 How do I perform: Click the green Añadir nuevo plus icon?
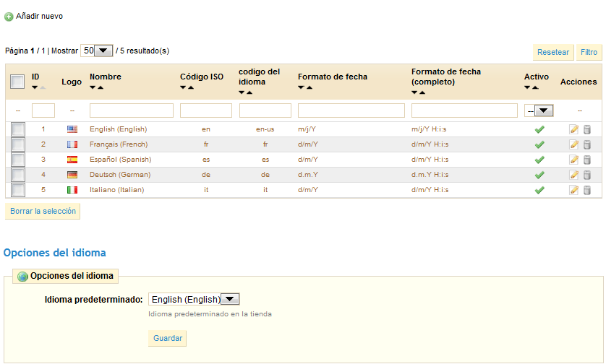coord(9,17)
